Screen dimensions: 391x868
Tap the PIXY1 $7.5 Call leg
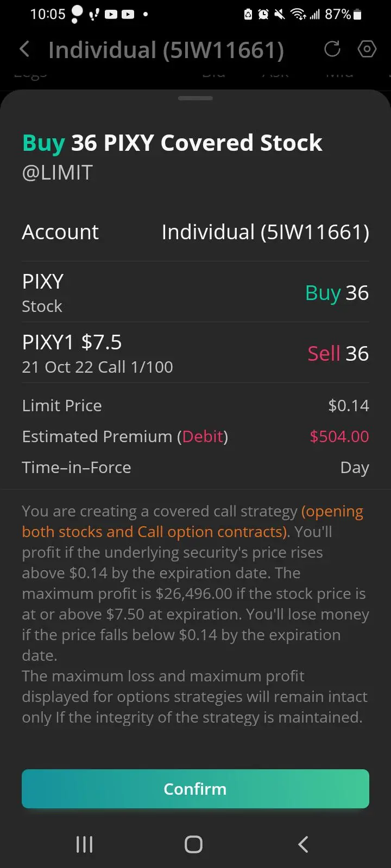[x=195, y=353]
